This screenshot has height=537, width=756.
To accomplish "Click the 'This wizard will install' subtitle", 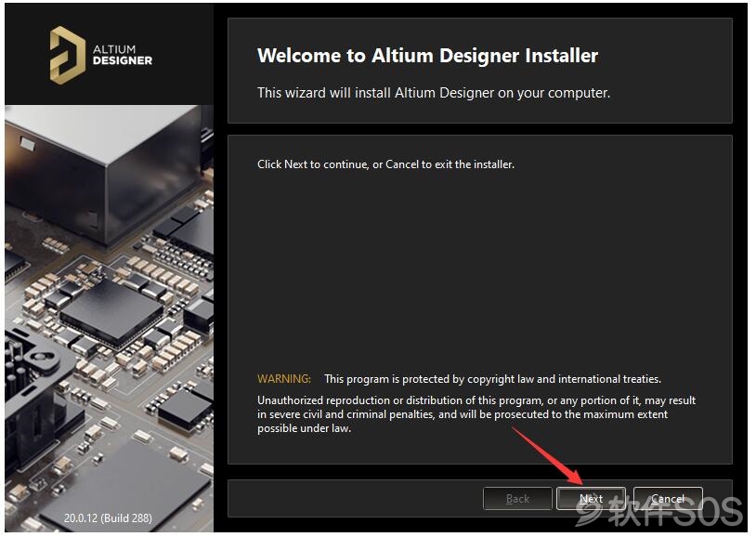I will pos(434,93).
